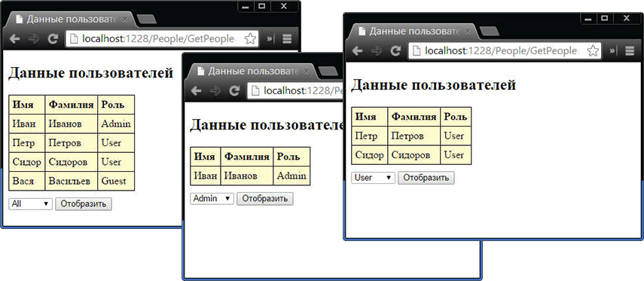Open new tab in the middle Admin window

[328, 71]
